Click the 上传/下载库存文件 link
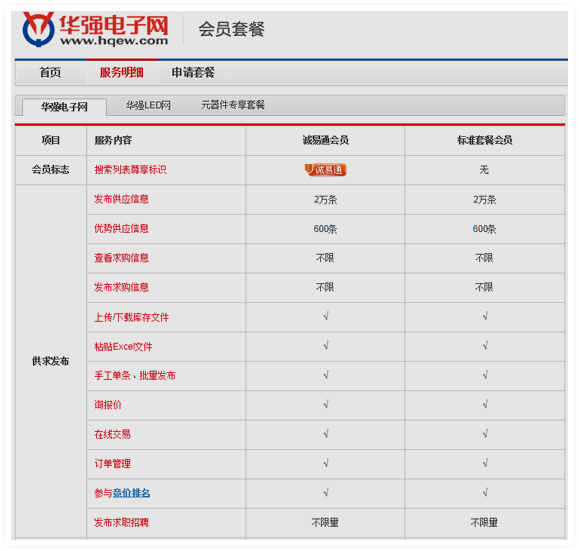 (x=131, y=317)
